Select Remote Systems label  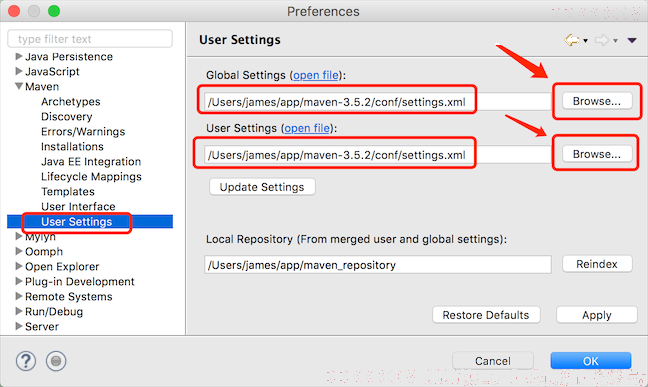coord(69,296)
